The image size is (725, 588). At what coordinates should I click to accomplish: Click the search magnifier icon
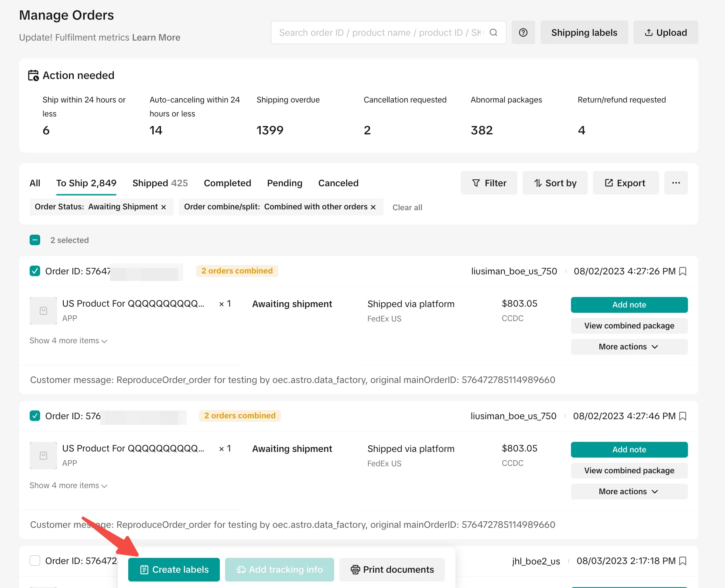493,33
